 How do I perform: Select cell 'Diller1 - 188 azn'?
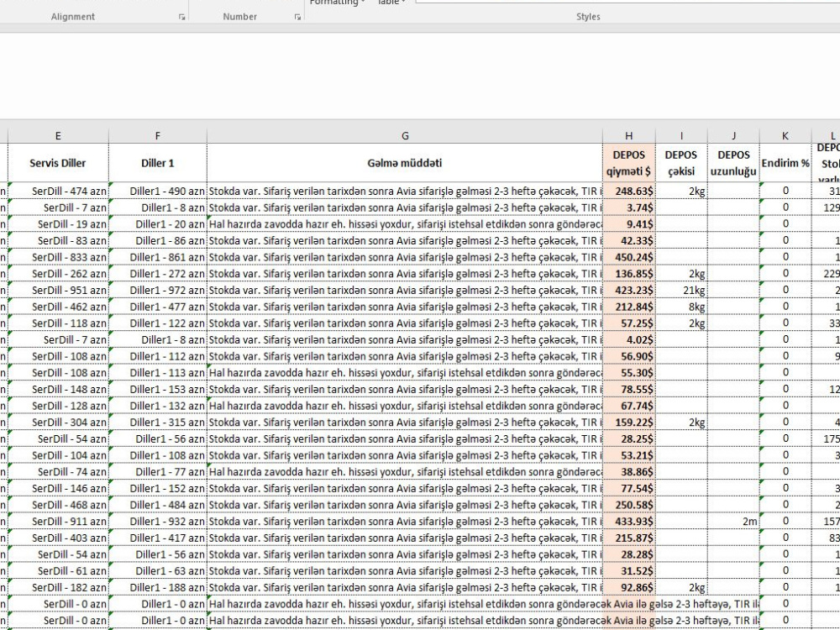[158, 587]
